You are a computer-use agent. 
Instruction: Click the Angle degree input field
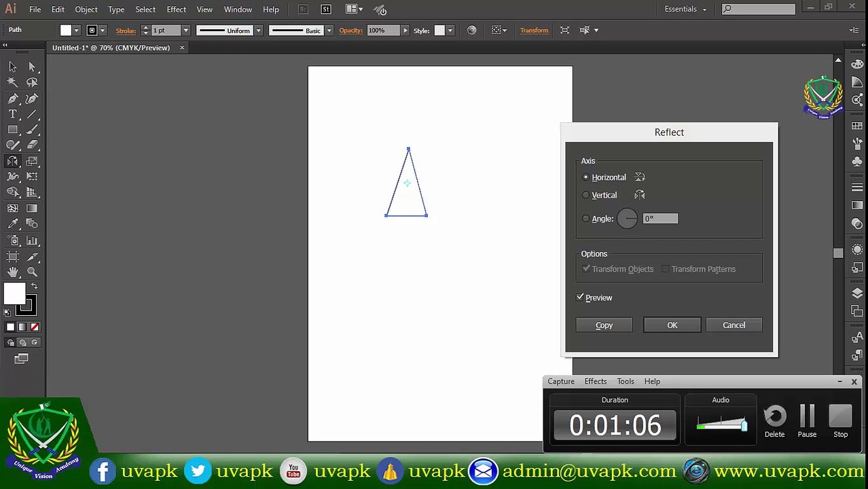(660, 219)
